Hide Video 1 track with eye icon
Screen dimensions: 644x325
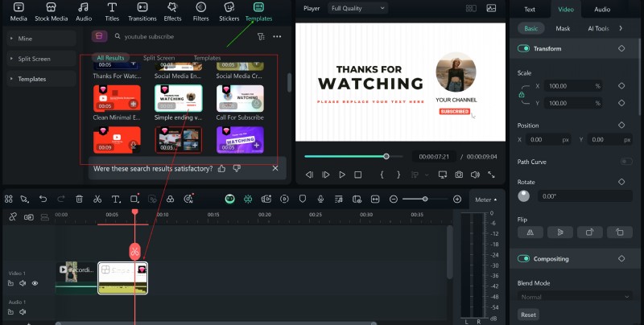pos(35,283)
